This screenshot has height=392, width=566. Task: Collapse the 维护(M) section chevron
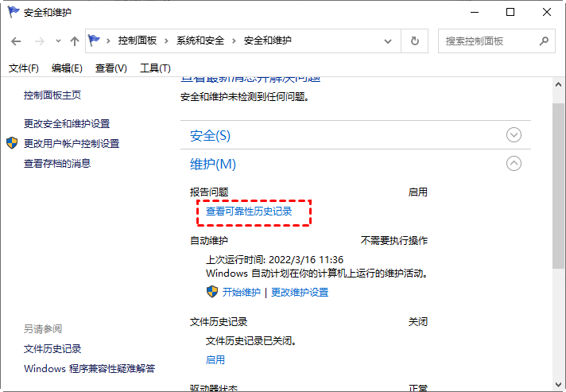pyautogui.click(x=514, y=164)
